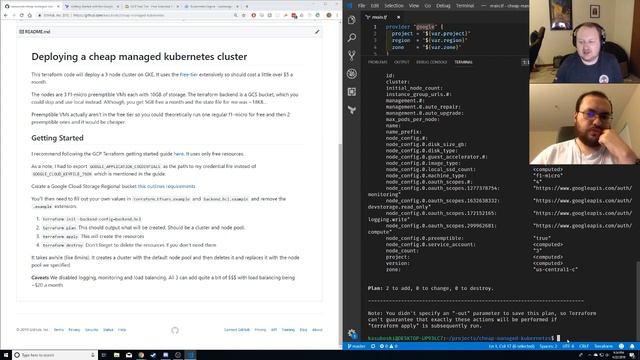Open the Debug view in VS Code activity bar
The height and width of the screenshot is (360, 640).
point(351,73)
